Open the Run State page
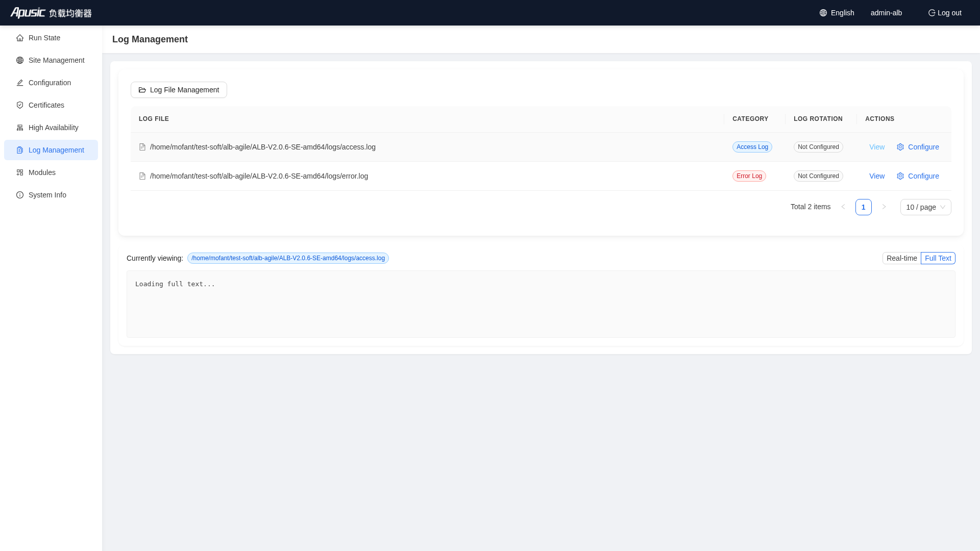This screenshot has width=980, height=551. pyautogui.click(x=51, y=38)
